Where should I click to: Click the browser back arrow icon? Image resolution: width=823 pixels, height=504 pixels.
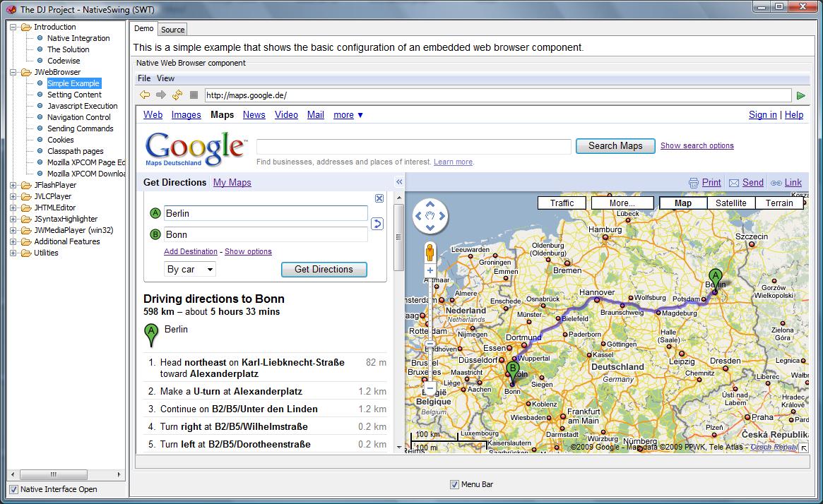145,95
